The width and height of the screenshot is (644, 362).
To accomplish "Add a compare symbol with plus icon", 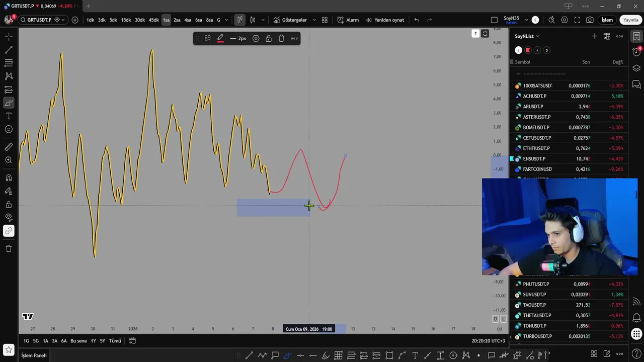I will pos(75,20).
